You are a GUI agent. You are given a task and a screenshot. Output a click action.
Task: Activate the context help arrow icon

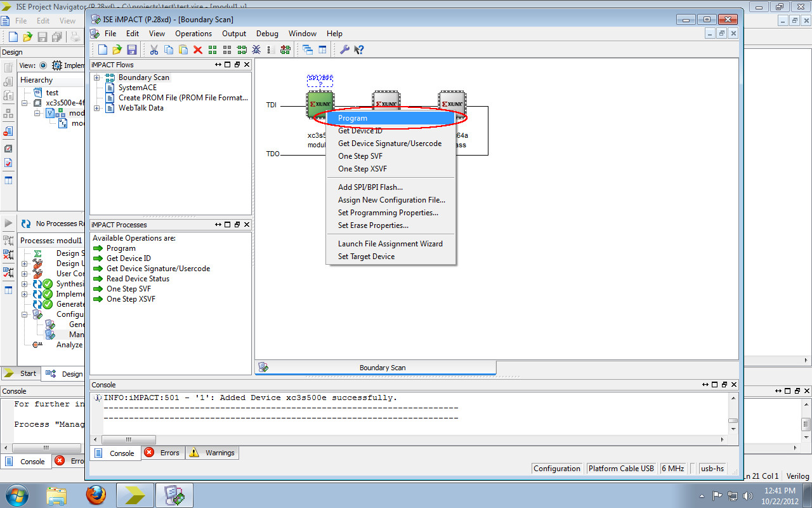[358, 49]
